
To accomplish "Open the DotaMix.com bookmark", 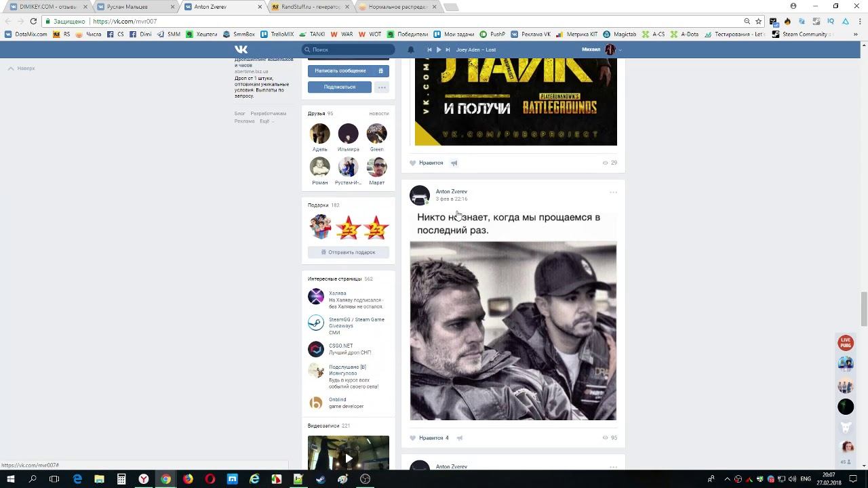I will (26, 34).
